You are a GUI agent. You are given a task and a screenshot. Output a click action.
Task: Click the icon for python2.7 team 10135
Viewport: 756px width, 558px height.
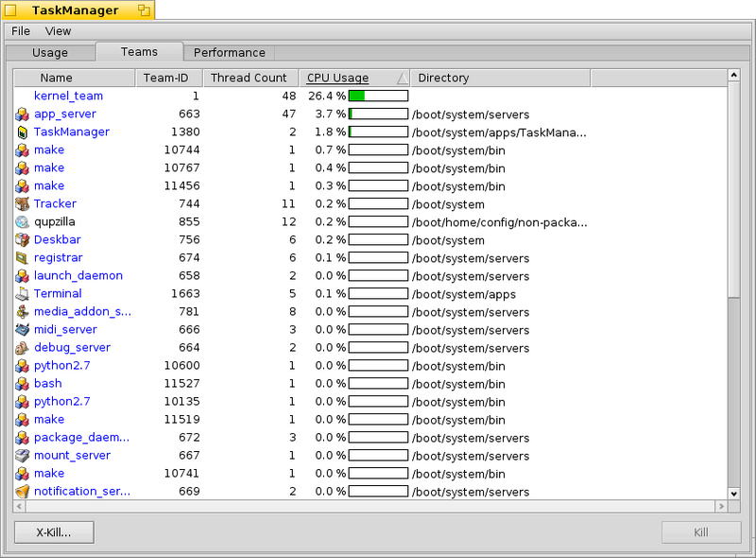tap(22, 402)
